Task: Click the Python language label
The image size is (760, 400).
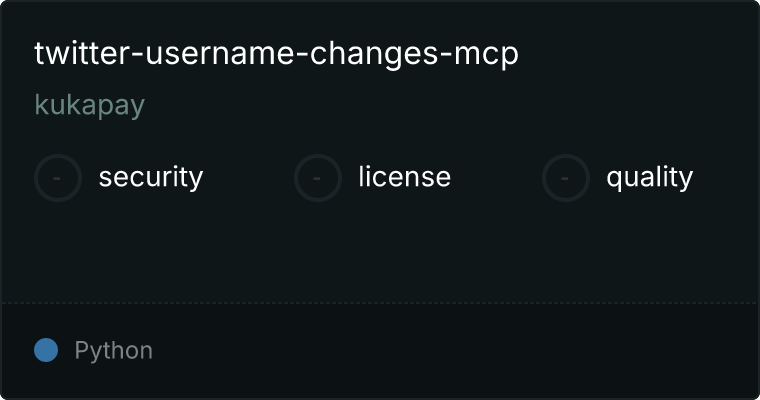Action: [113, 351]
